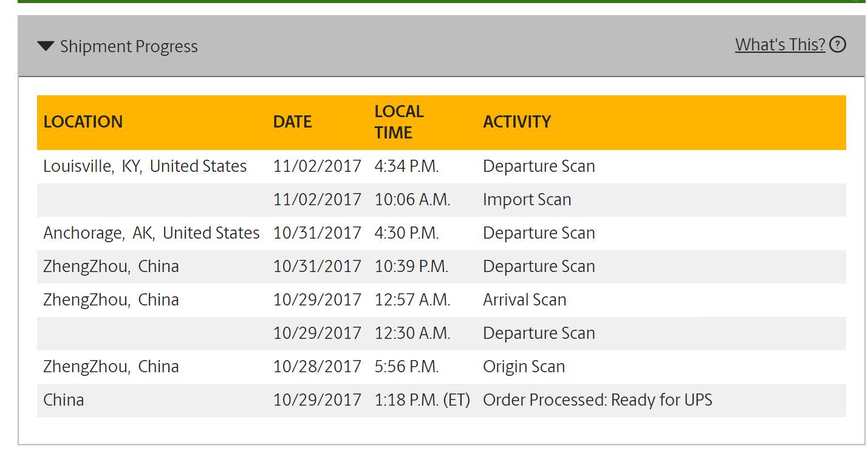
Task: Collapse the Shipment Progress triangle arrow
Action: (x=46, y=46)
